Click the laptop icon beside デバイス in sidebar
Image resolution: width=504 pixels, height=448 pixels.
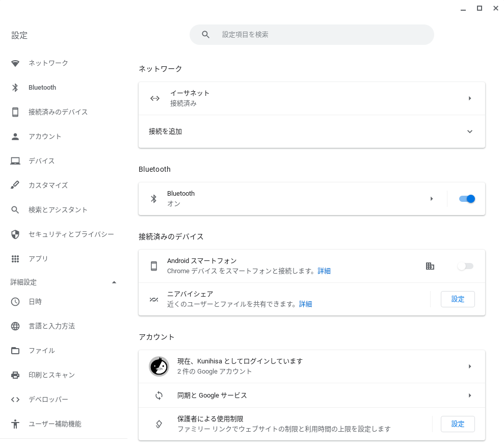pyautogui.click(x=15, y=161)
